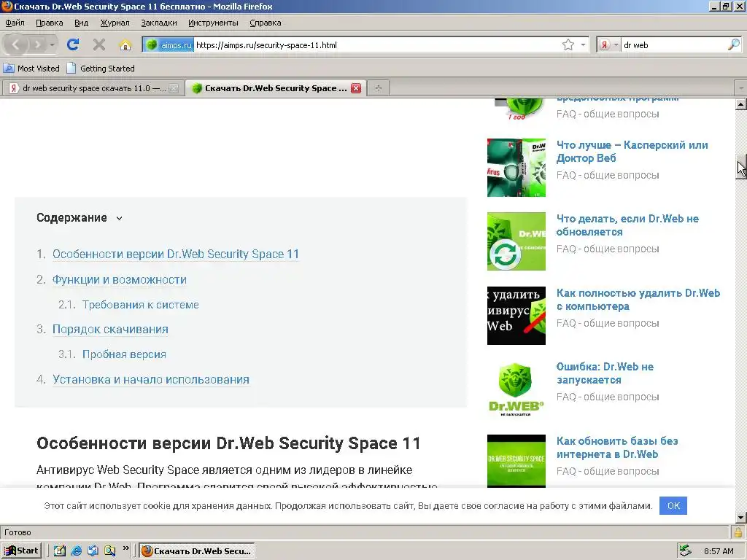Bookmark this page with the star icon
747x560 pixels.
tap(568, 44)
